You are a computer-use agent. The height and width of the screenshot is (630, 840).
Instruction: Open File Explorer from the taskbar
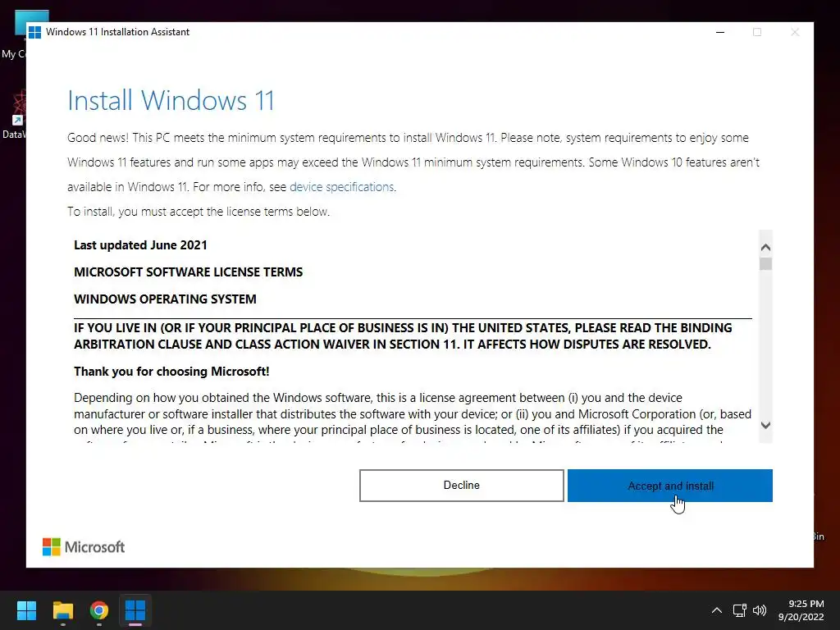point(62,610)
